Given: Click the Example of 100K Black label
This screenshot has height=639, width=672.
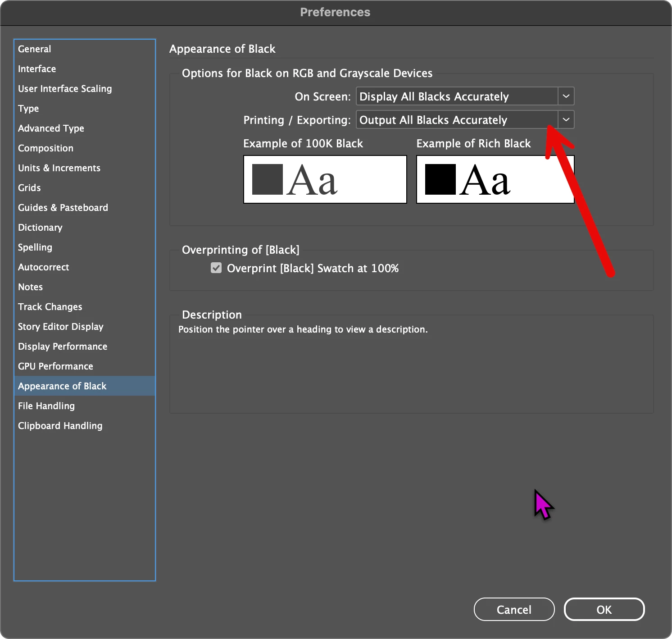Looking at the screenshot, I should pyautogui.click(x=303, y=143).
